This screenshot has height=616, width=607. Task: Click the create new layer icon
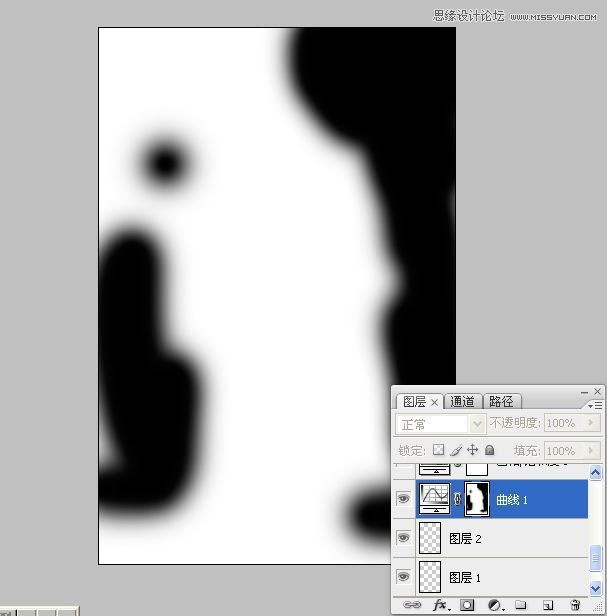tap(548, 605)
